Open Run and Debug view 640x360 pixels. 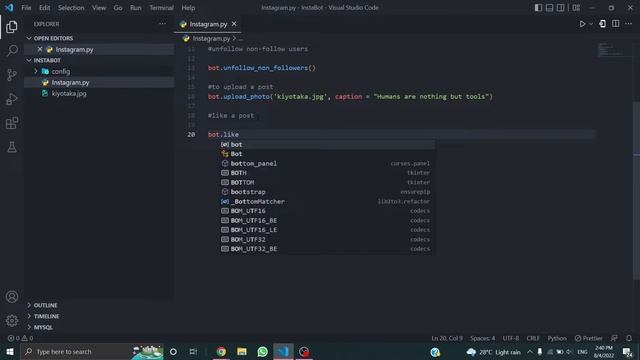[12, 99]
